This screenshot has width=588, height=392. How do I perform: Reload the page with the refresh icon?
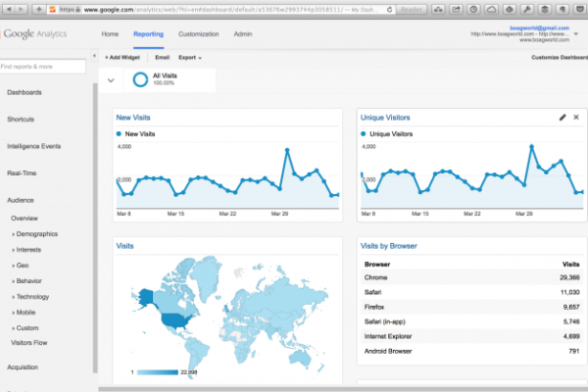click(x=390, y=10)
